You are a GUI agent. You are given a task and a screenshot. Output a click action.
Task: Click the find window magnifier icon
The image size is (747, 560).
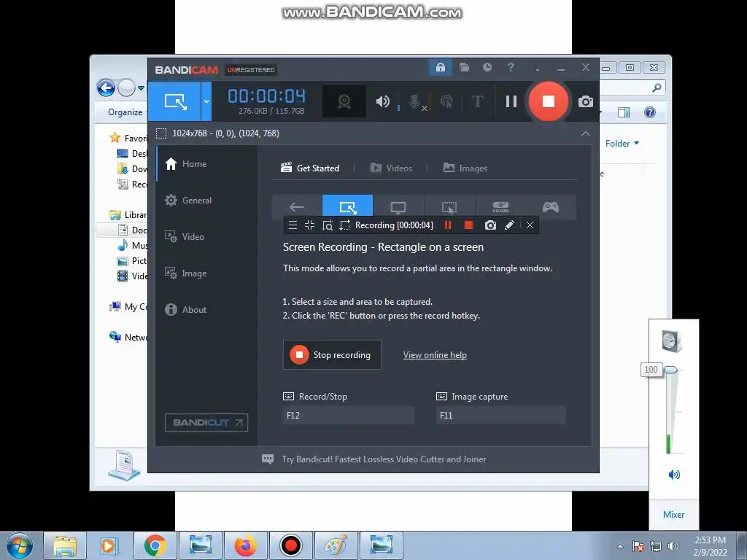[328, 225]
